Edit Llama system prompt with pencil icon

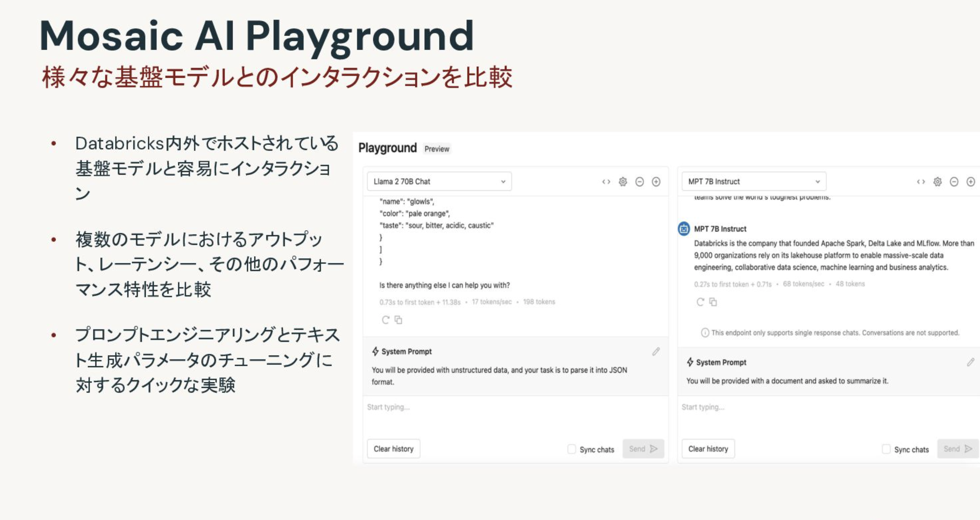(656, 351)
